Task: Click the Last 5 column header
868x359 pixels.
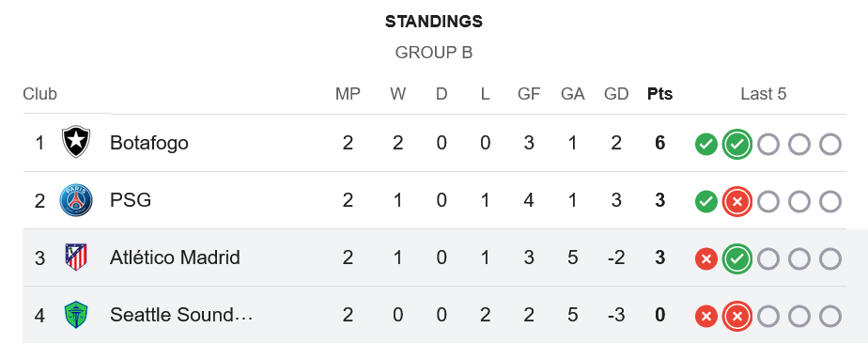Action: point(764,94)
